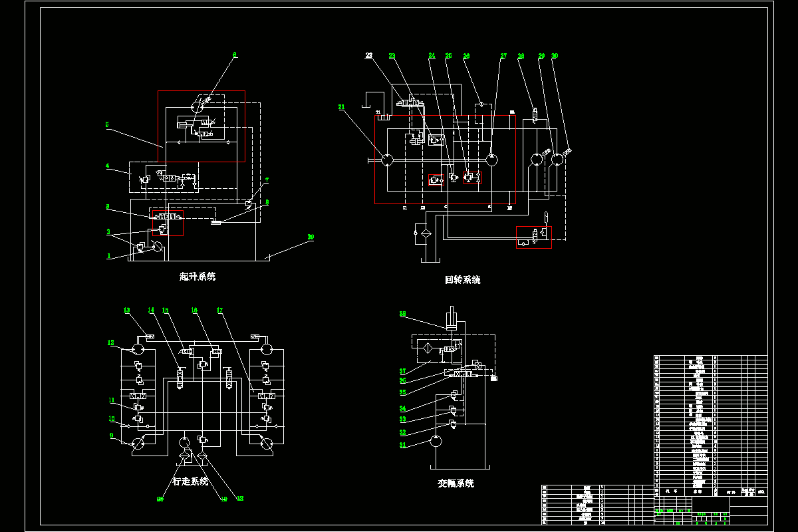Click callout number 32 label

tap(402, 432)
